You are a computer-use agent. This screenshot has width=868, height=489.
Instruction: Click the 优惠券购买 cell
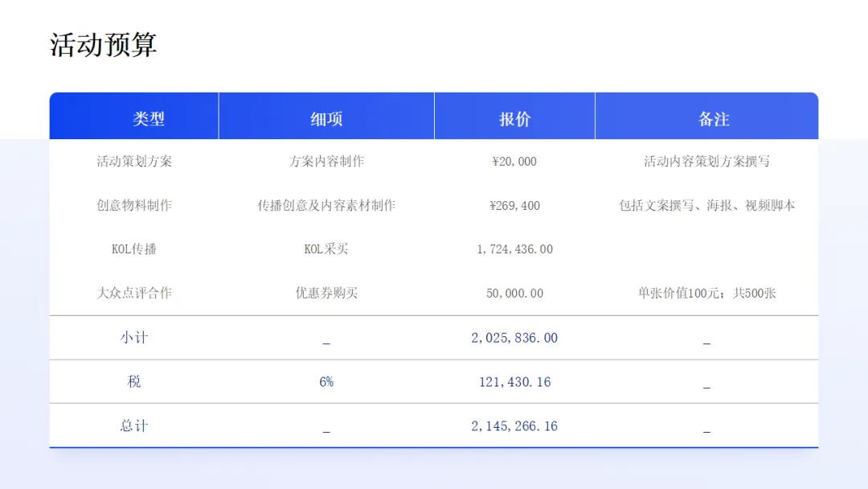pyautogui.click(x=326, y=293)
